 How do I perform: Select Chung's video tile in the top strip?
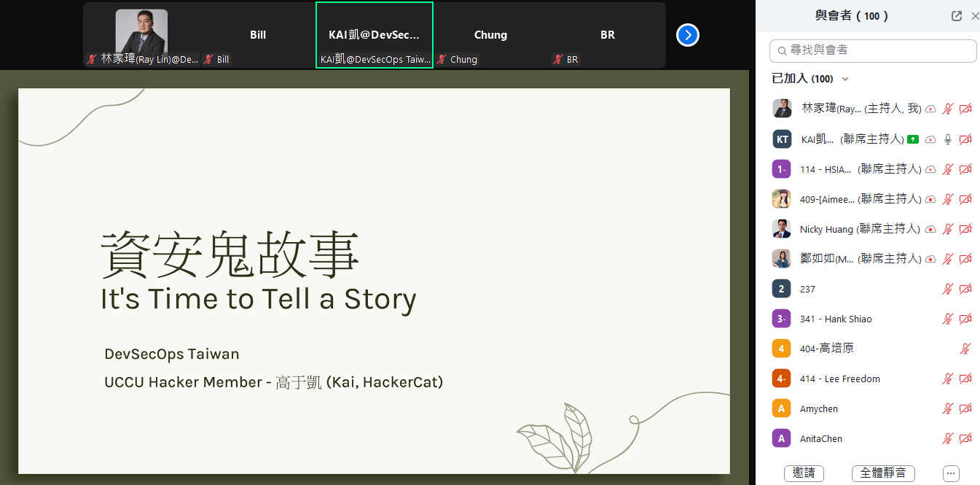point(490,35)
